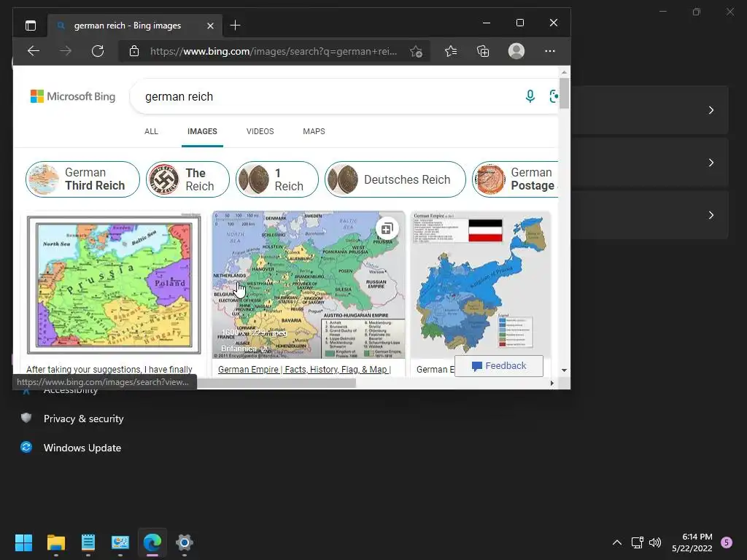Search using voice microphone icon

[x=530, y=96]
